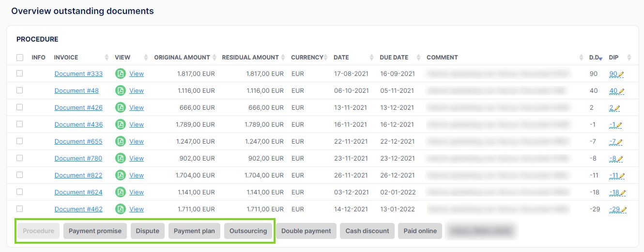Select the checkbox for Document #780

click(20, 158)
